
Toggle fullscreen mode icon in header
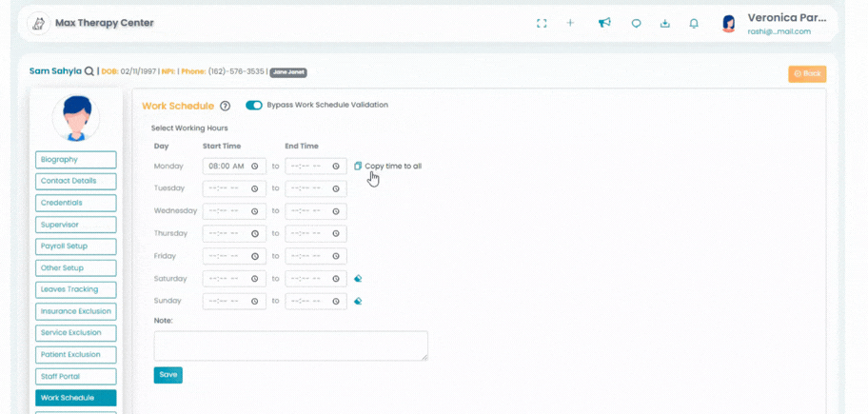coord(542,23)
